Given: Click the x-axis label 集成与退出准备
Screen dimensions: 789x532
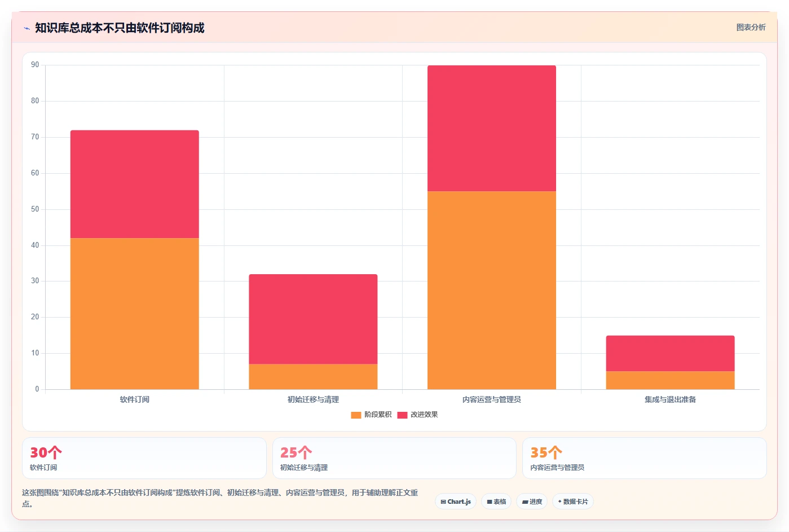Looking at the screenshot, I should tap(670, 399).
